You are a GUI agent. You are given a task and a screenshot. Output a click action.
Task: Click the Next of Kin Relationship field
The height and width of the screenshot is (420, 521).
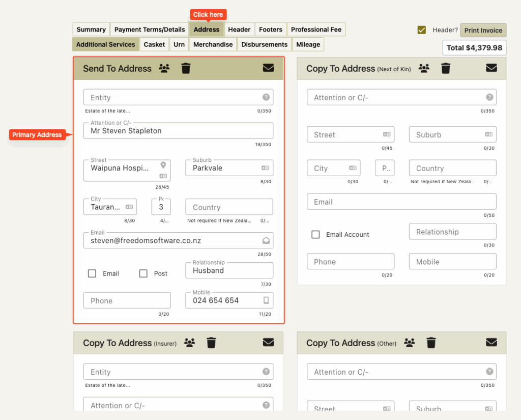point(452,232)
